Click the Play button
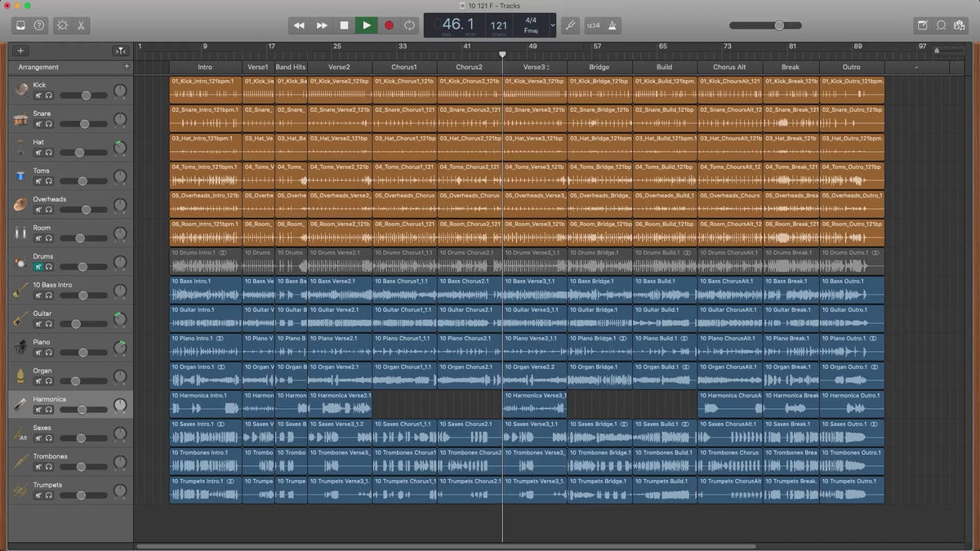Screen dimensions: 980x551 coord(366,25)
